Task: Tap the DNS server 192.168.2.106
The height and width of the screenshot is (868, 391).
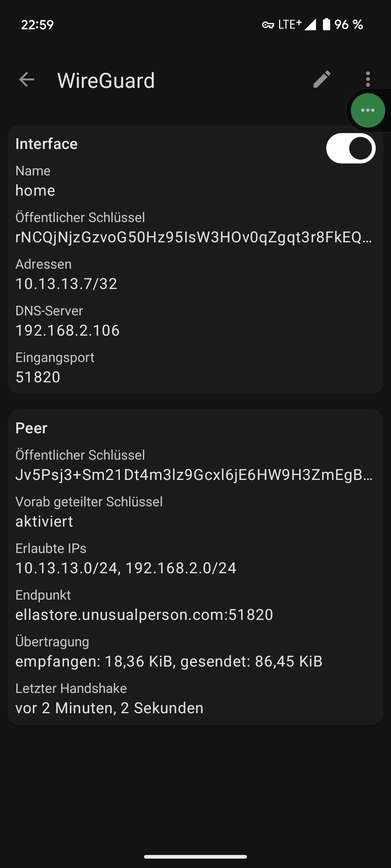Action: (67, 331)
